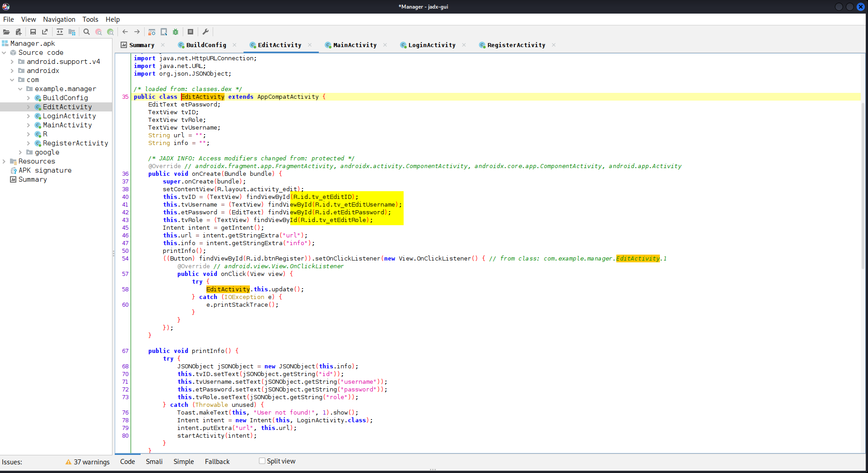Viewport: 868px width, 473px height.
Task: Click the code editor vertical scrollbar
Action: tap(863, 186)
